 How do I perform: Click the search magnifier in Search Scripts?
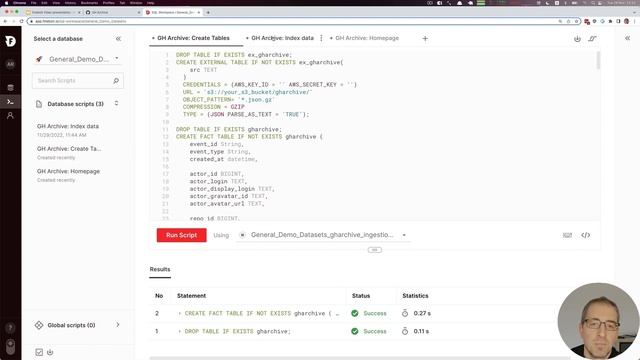(116, 81)
